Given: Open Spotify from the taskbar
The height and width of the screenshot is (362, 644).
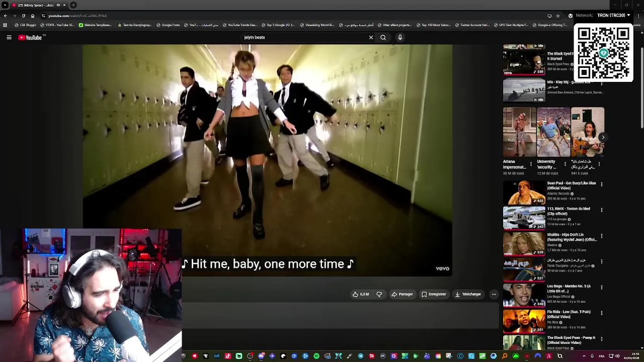Looking at the screenshot, I should pos(316,356).
